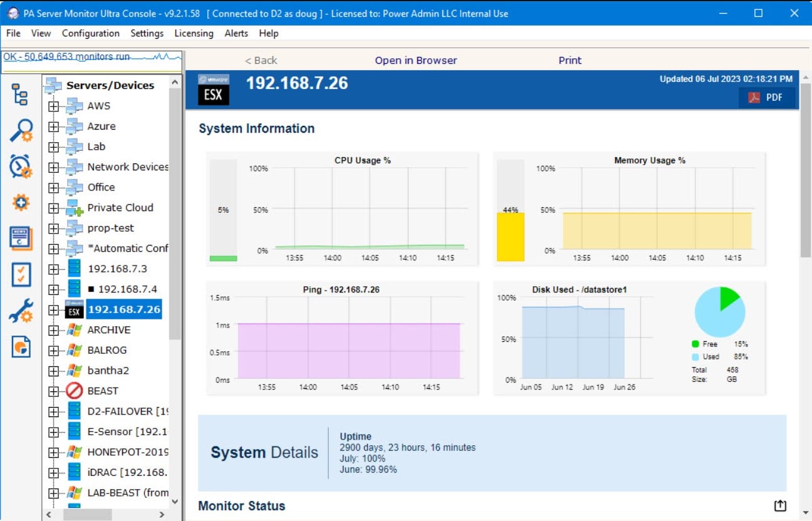Click the report pane vertical scrollbar thumb

[x=806, y=170]
